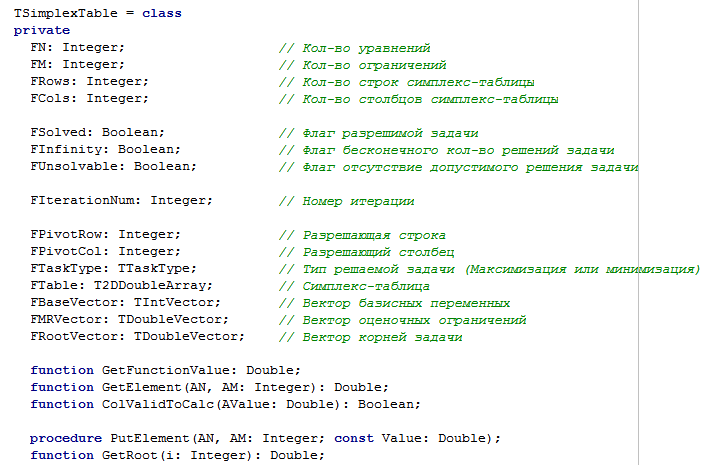Screen dimensions: 719x465
Task: Select the FM: Integer declaration line
Action: coord(77,64)
